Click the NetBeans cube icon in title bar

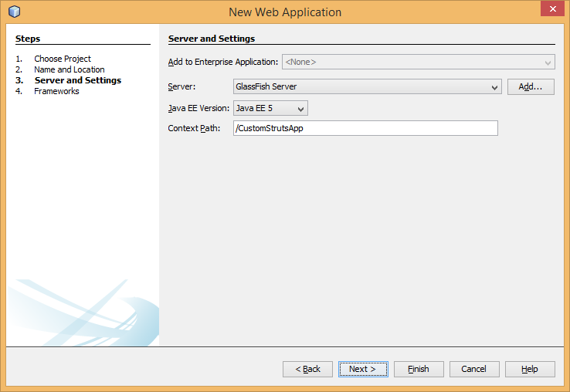(x=14, y=12)
